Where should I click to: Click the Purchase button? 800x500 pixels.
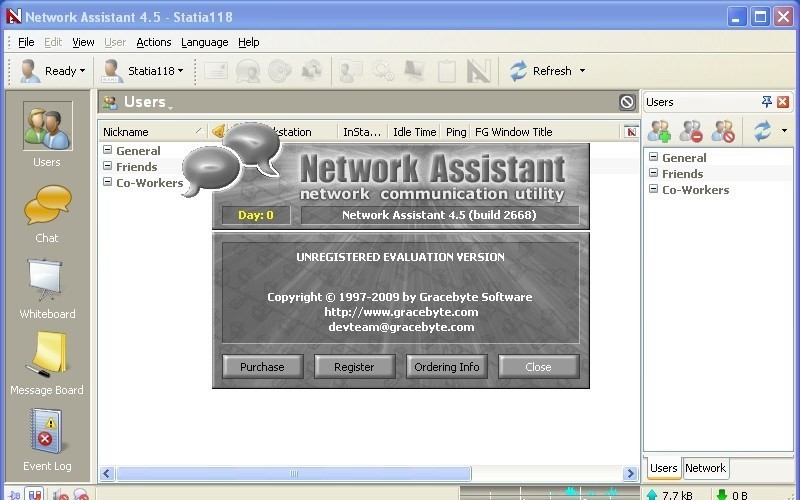(x=262, y=367)
